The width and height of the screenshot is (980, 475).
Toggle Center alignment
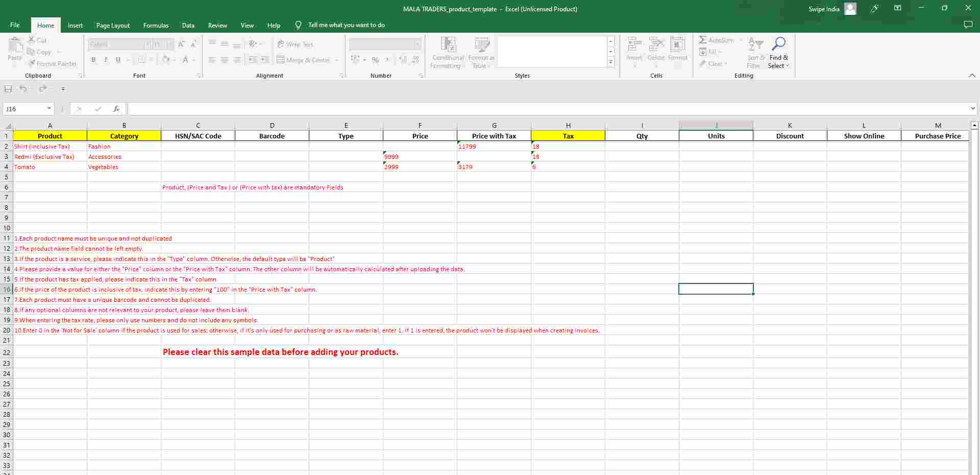click(224, 60)
